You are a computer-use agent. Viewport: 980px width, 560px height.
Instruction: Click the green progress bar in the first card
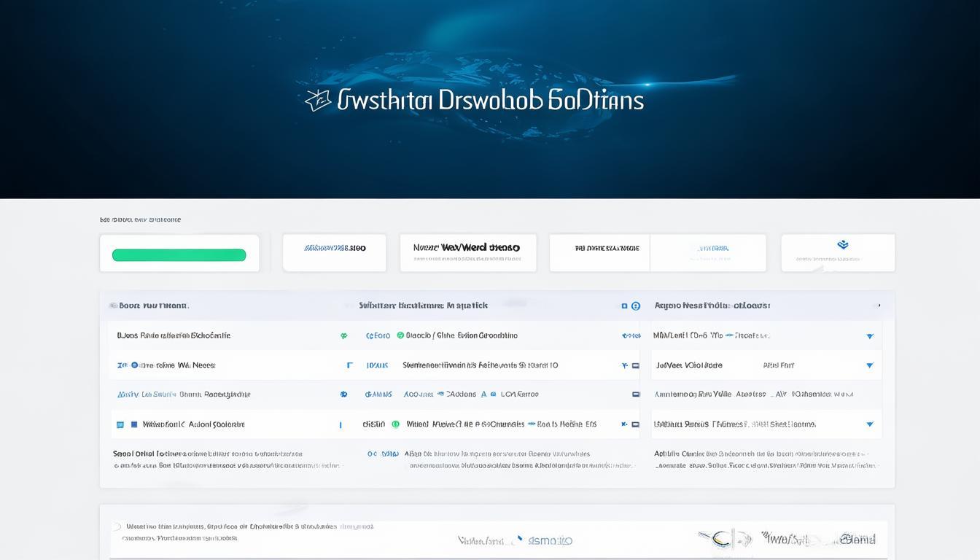(179, 255)
